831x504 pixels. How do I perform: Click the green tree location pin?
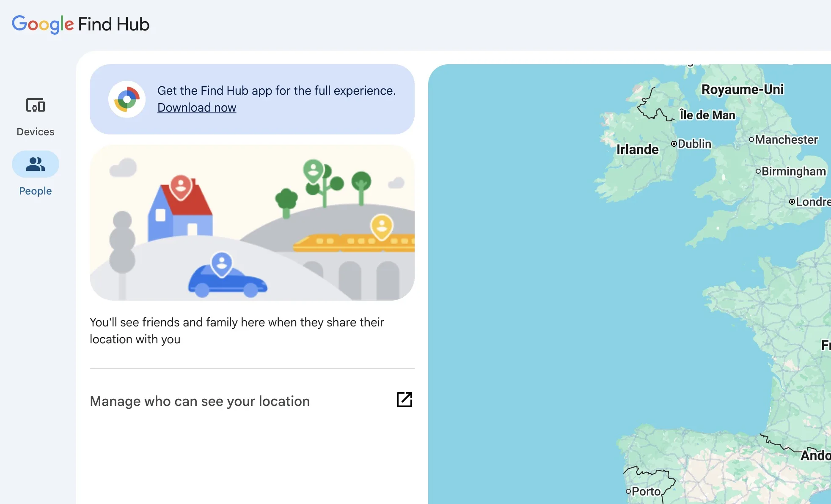(x=314, y=170)
